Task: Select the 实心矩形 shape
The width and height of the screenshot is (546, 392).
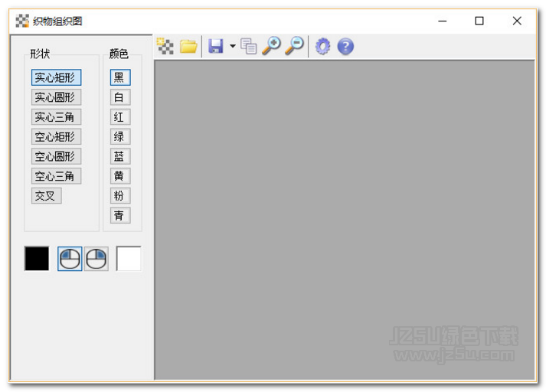Action: click(x=57, y=77)
